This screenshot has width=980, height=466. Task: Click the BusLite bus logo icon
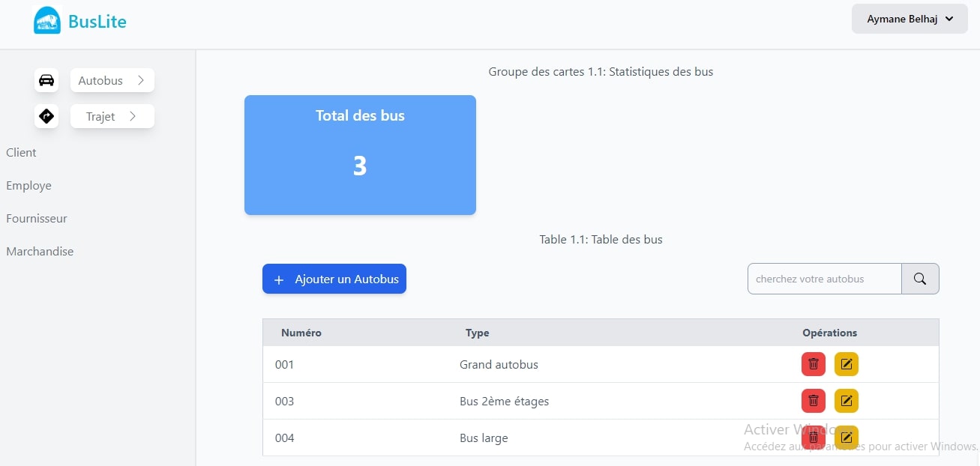(47, 21)
